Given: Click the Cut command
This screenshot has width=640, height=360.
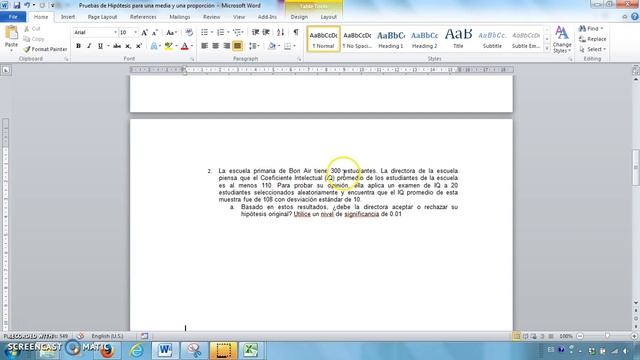Looking at the screenshot, I should [x=32, y=29].
